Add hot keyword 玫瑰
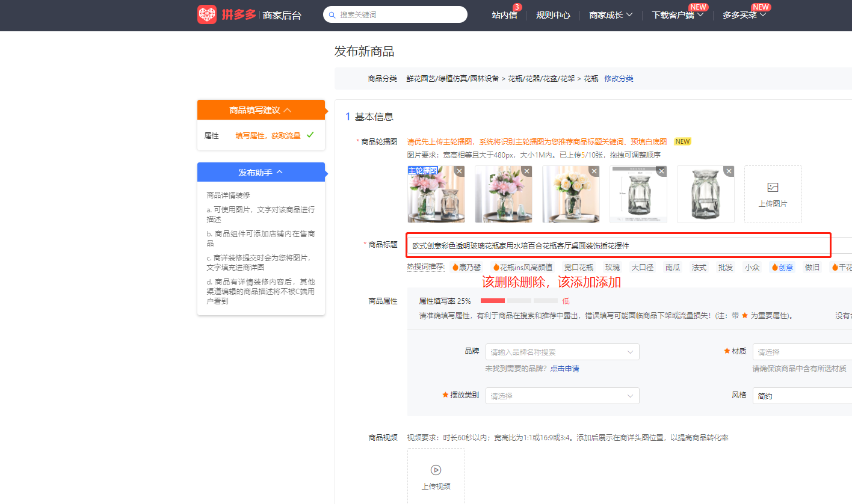 [613, 268]
